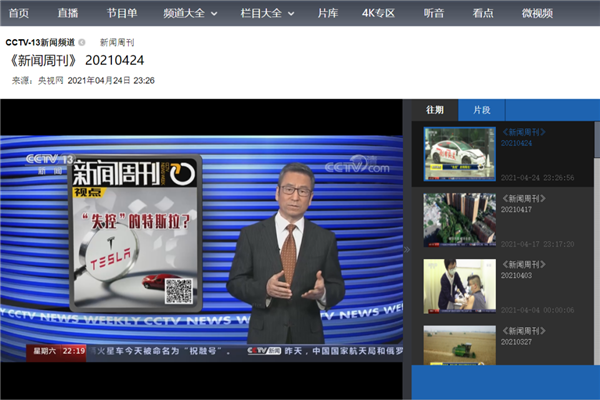Switch to the 往期 tab

pyautogui.click(x=435, y=110)
